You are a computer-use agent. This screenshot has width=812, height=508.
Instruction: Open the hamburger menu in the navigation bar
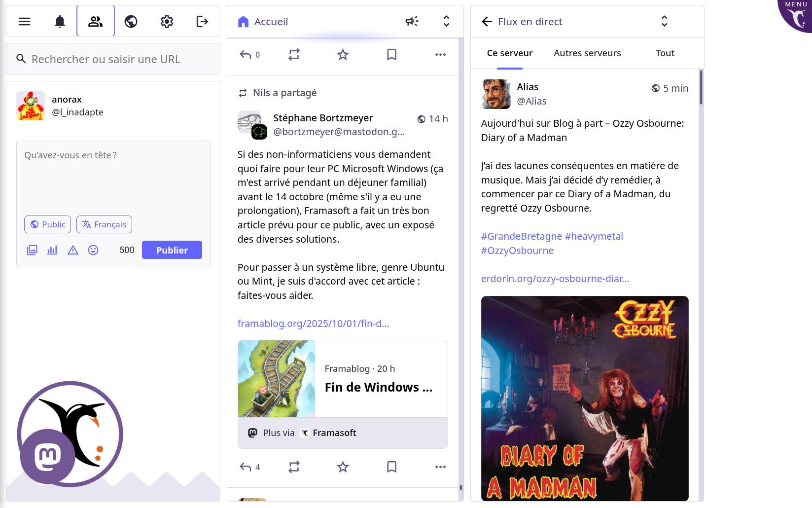point(24,21)
